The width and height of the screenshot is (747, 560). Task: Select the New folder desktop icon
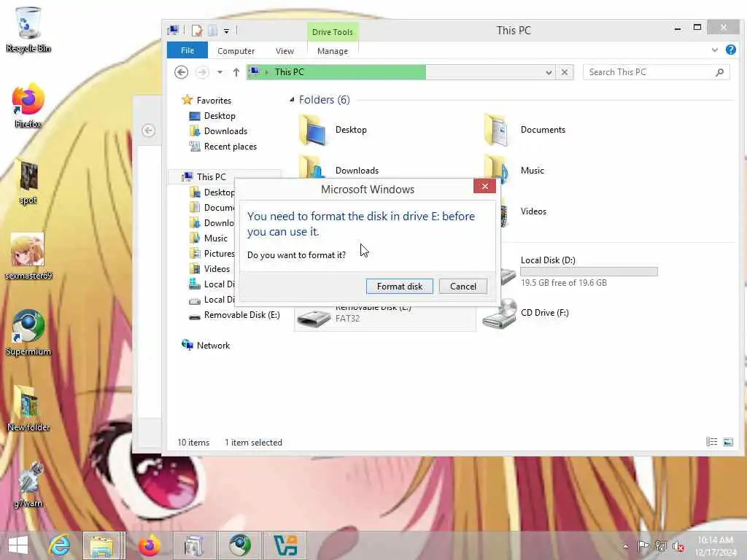coord(28,409)
